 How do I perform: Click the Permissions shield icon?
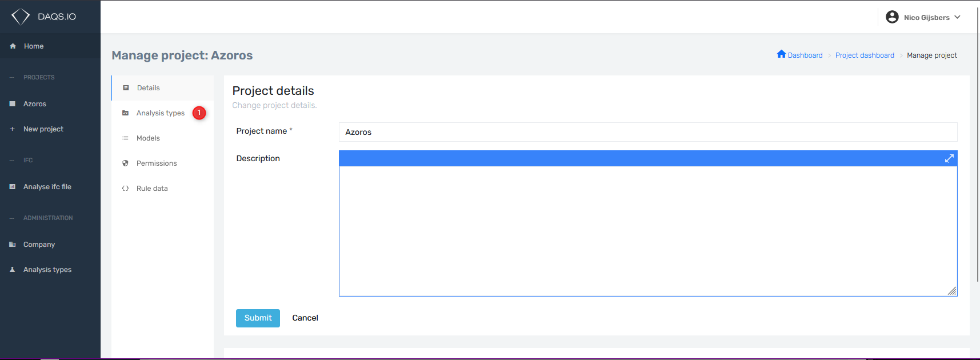click(125, 163)
